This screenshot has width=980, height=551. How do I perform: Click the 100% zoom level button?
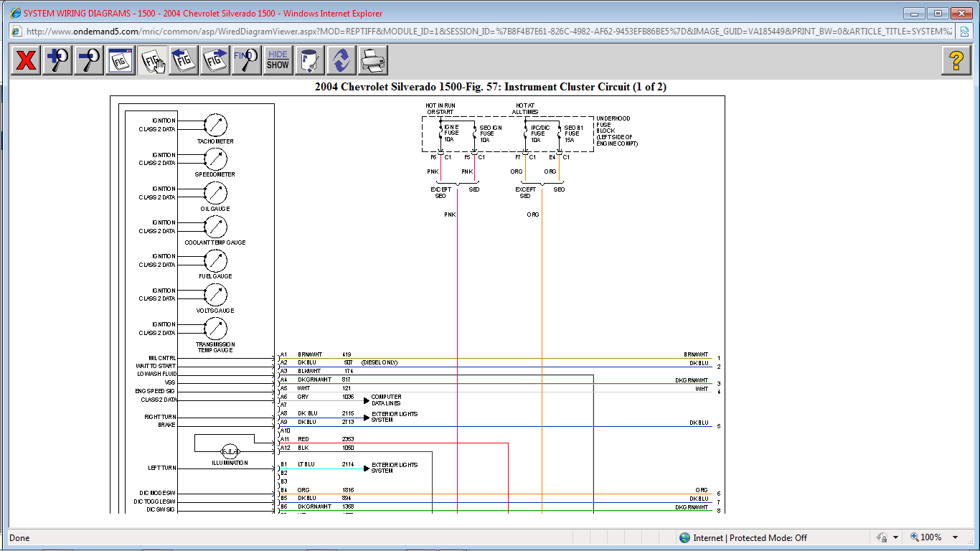coord(927,537)
